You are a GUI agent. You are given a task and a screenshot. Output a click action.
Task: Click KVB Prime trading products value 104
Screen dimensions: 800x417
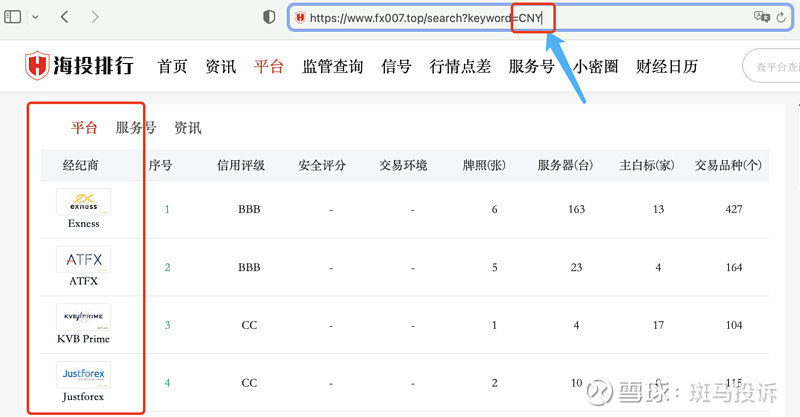pos(734,325)
